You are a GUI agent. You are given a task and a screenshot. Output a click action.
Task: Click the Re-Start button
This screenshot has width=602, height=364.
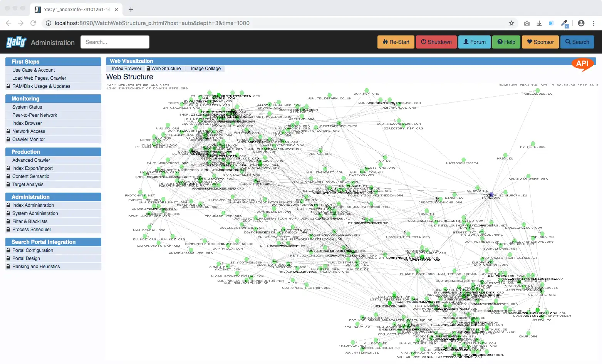click(396, 42)
